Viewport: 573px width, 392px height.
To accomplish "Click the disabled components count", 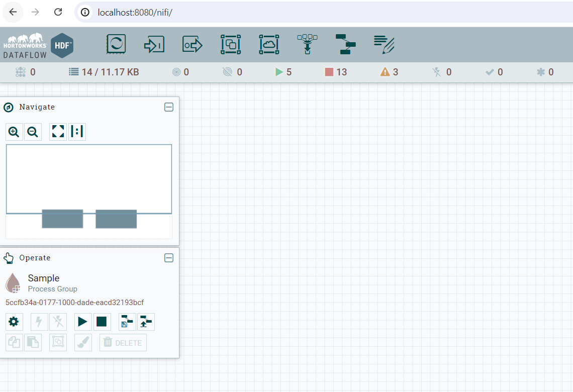I will pyautogui.click(x=441, y=72).
